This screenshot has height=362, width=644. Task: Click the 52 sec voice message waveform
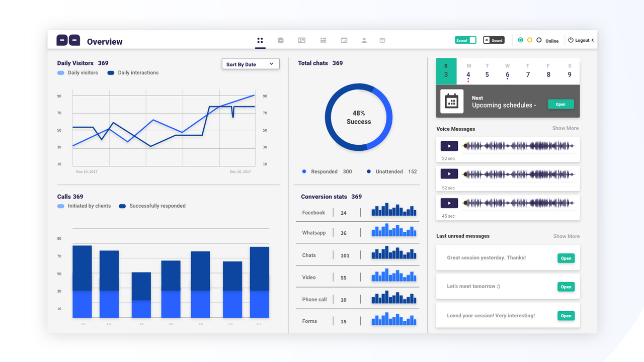(x=519, y=174)
